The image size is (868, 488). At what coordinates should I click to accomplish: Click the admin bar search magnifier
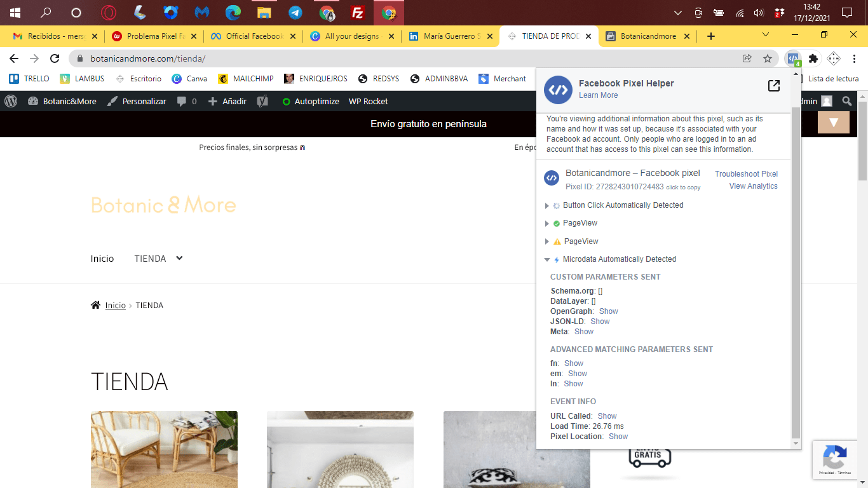click(847, 101)
